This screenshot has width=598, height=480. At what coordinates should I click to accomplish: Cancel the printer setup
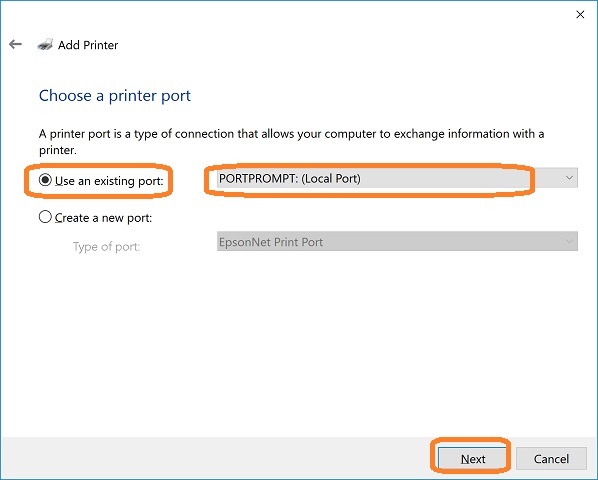(x=551, y=458)
